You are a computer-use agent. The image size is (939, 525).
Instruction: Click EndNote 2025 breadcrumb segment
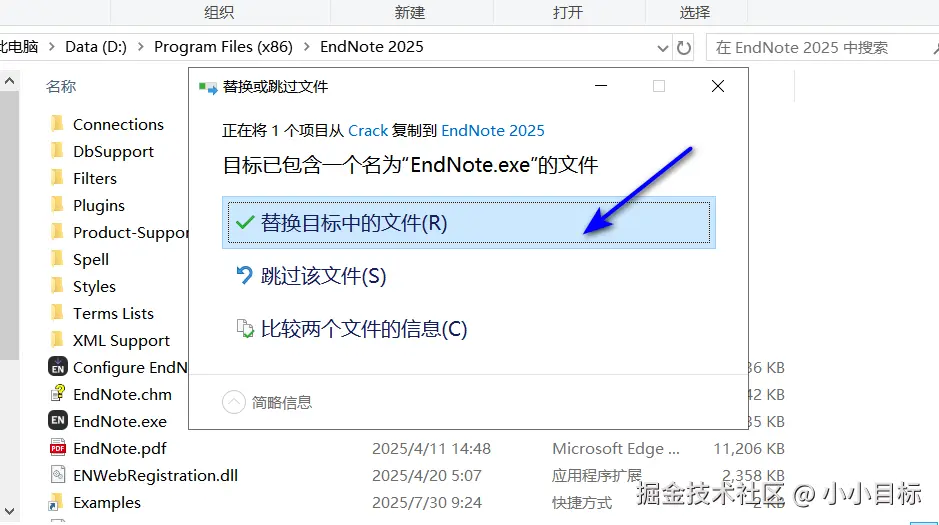click(371, 47)
